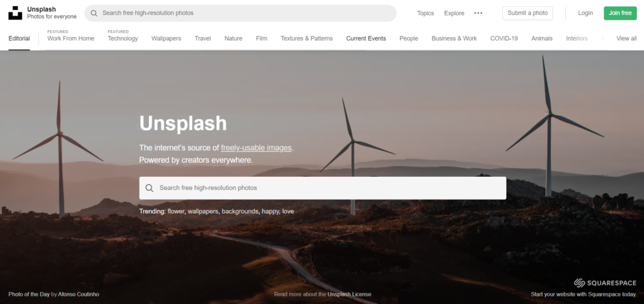Click trending term happy
This screenshot has height=304, width=644.
(270, 211)
